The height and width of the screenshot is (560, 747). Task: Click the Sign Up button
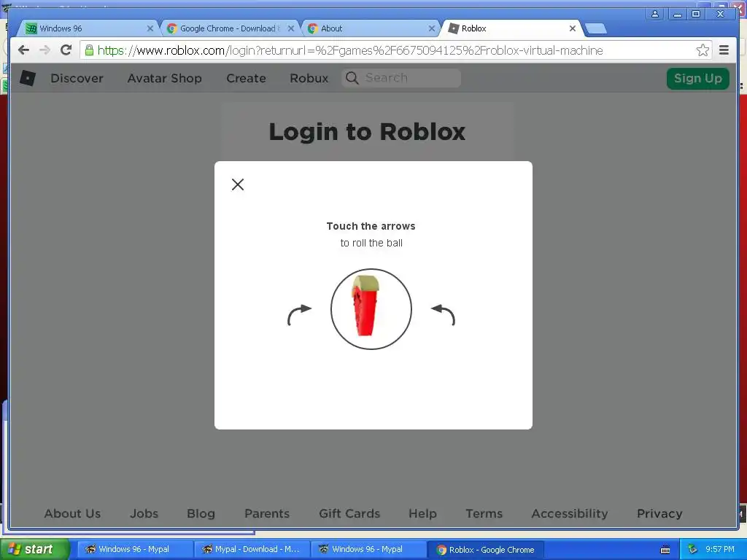[x=697, y=78]
